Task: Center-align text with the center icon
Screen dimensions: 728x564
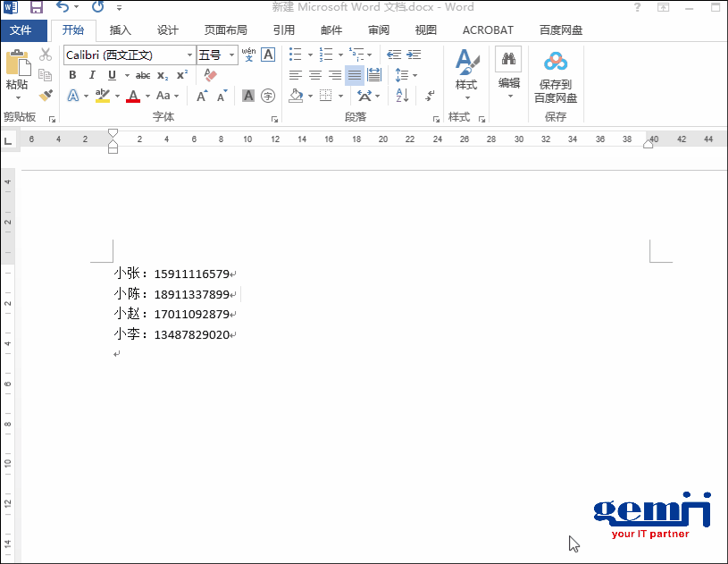Action: [x=315, y=75]
